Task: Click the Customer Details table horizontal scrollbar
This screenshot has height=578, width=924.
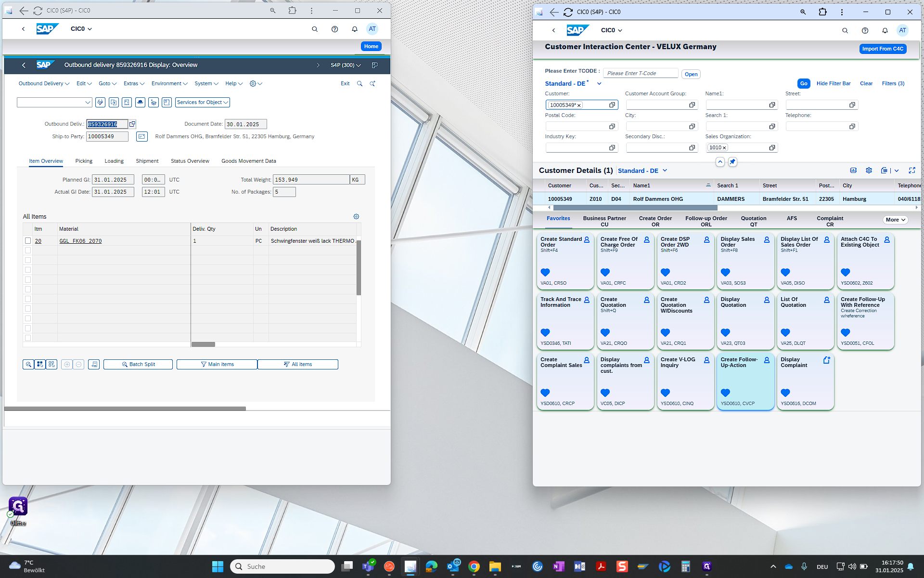Action: pyautogui.click(x=635, y=208)
